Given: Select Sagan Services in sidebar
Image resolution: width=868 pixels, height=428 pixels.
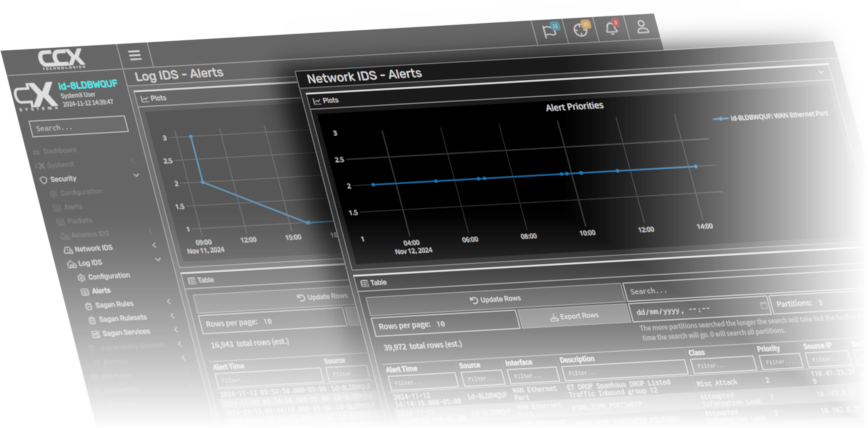Looking at the screenshot, I should tap(126, 333).
